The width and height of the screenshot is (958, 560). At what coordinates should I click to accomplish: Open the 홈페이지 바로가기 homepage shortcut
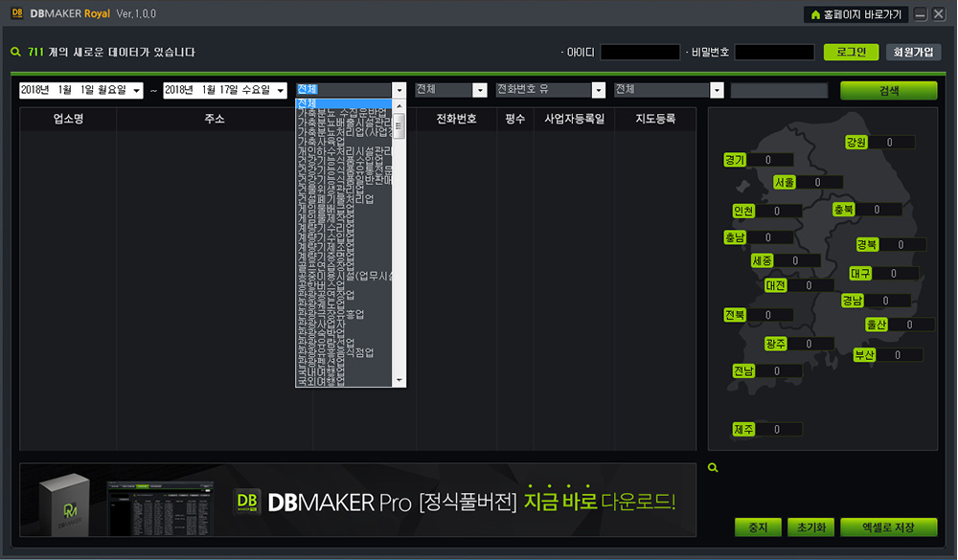(855, 14)
